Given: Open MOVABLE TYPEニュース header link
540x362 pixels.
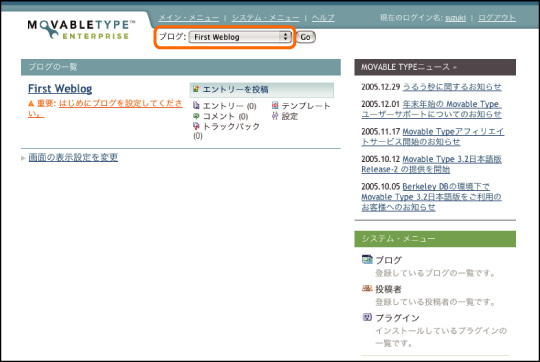Looking at the screenshot, I should tap(409, 67).
